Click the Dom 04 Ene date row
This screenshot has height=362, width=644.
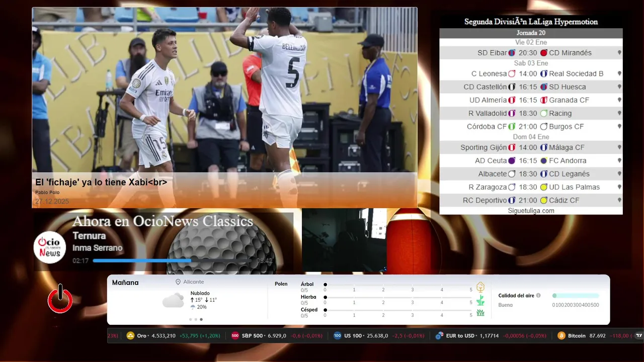click(x=531, y=137)
